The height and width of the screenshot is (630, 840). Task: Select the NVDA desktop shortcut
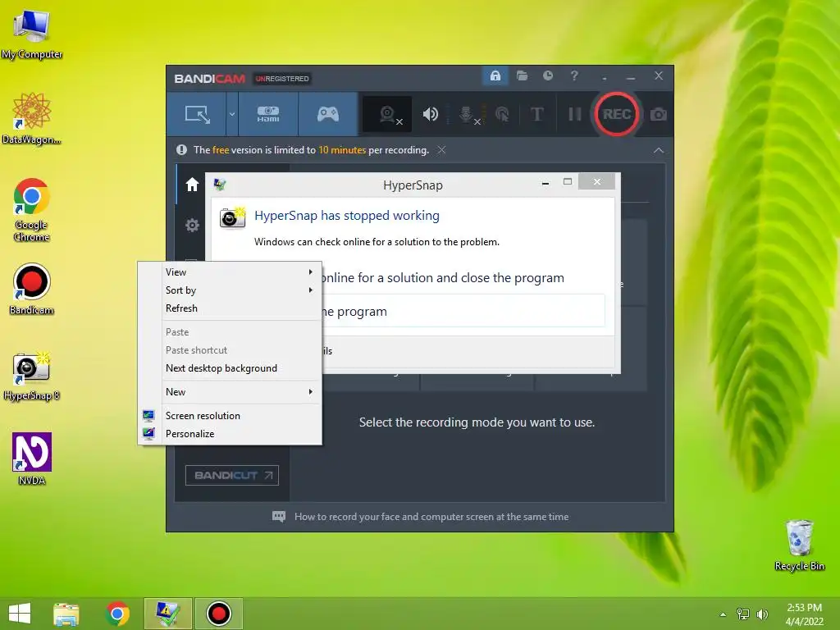[x=32, y=459]
